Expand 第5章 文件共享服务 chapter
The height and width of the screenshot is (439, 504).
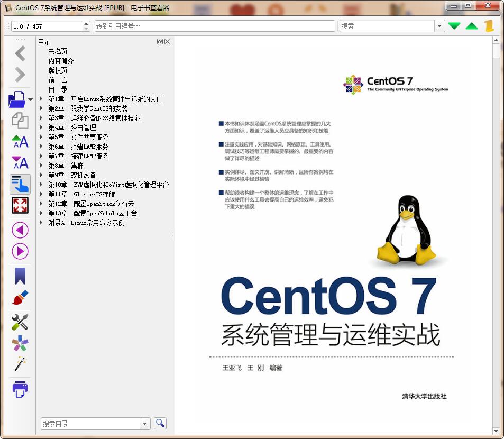[x=41, y=137]
